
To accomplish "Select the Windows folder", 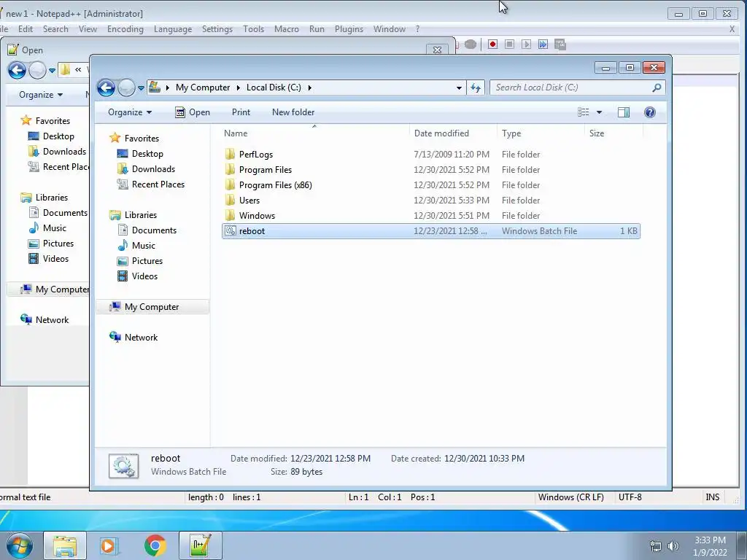I will click(431, 215).
